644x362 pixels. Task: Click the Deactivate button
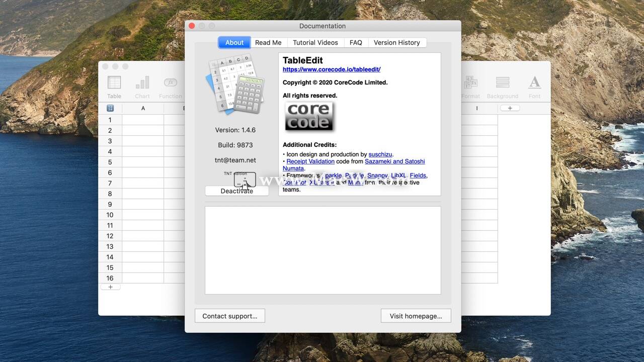tap(237, 191)
